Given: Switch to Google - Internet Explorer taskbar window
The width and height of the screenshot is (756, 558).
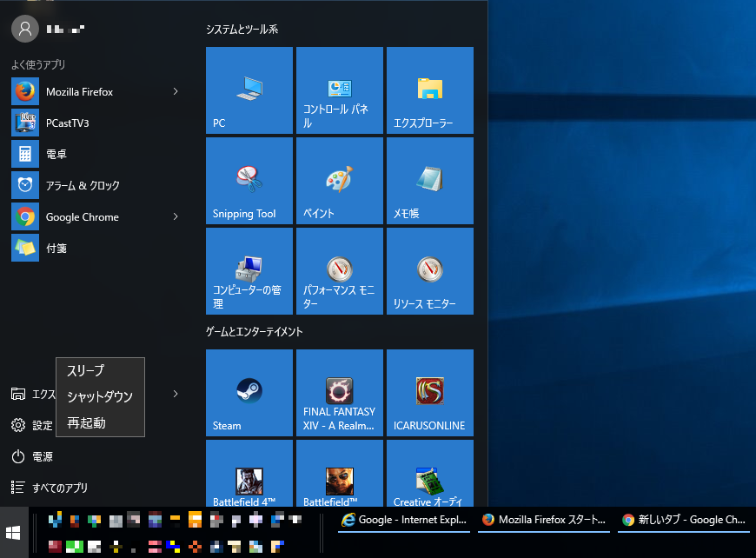Looking at the screenshot, I should click(x=404, y=520).
